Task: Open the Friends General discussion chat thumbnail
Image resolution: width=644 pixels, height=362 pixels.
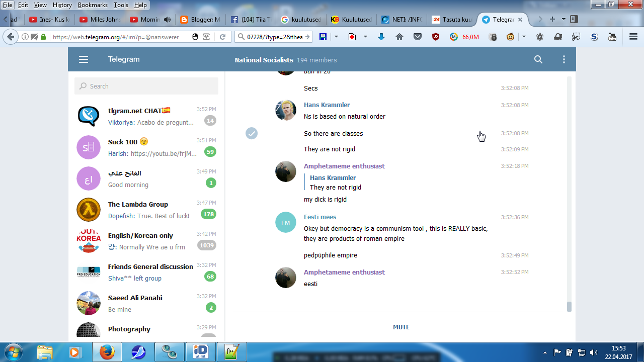Action: click(x=89, y=272)
